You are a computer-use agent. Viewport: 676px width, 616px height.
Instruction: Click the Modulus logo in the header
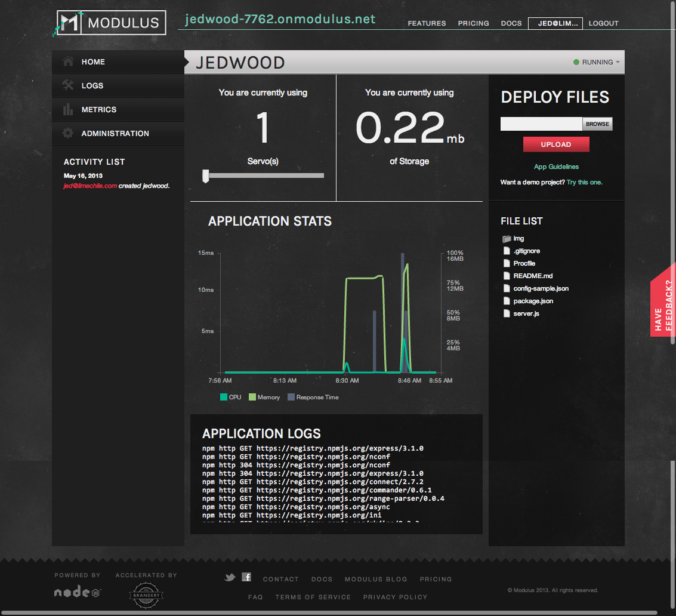click(110, 22)
